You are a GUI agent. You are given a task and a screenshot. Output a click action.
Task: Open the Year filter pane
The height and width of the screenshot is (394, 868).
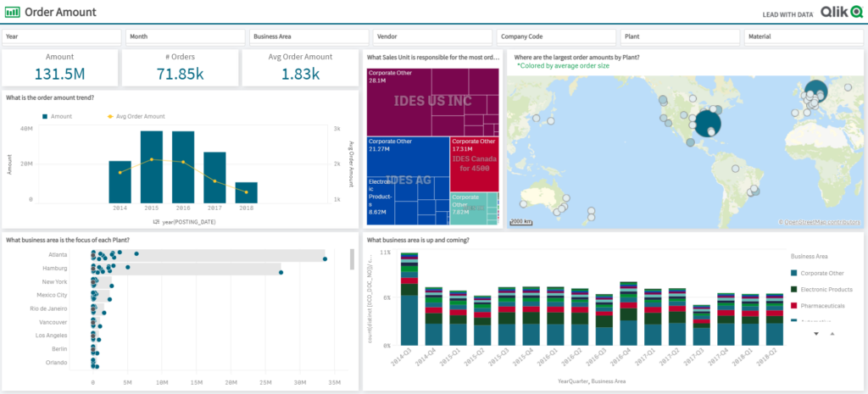pos(62,36)
